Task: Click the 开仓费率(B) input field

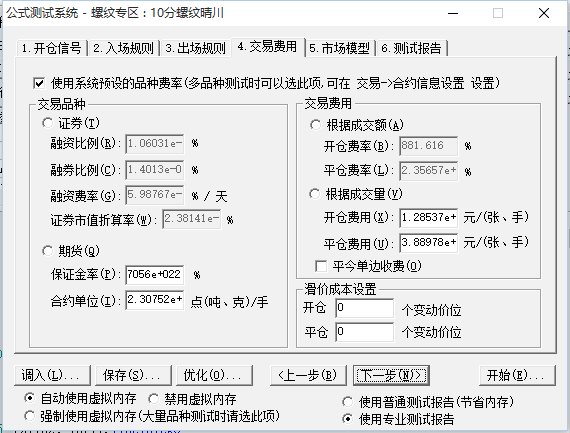Action: pos(429,146)
